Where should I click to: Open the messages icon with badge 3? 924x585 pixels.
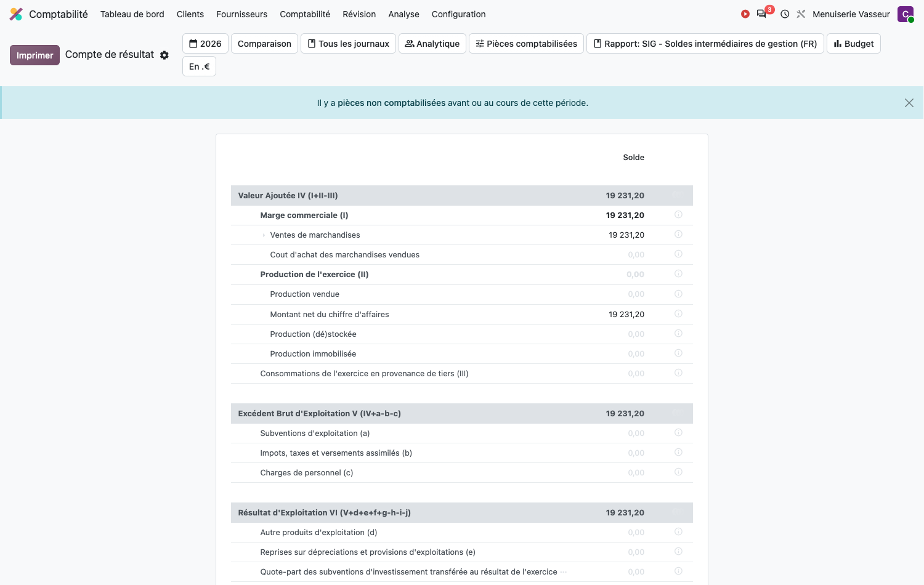coord(762,14)
